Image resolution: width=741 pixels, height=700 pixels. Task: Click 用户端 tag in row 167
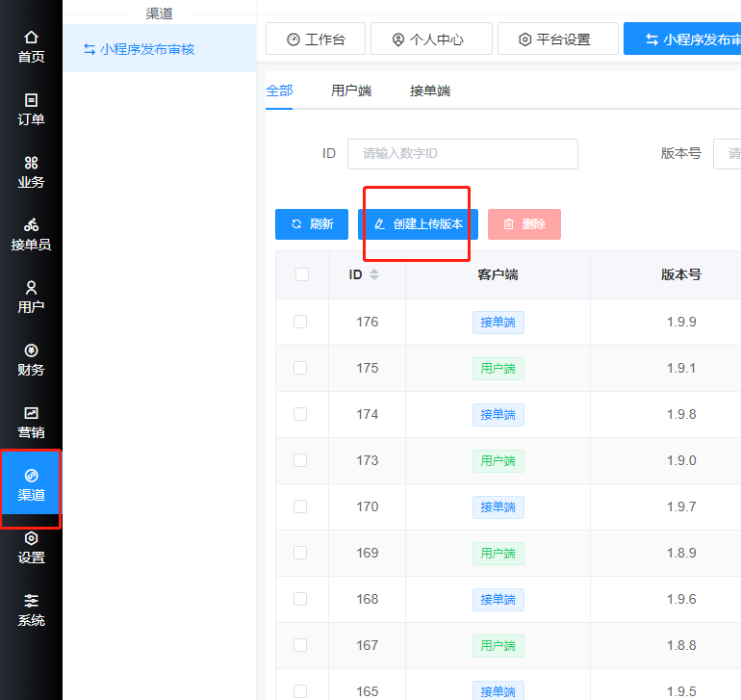coord(498,646)
